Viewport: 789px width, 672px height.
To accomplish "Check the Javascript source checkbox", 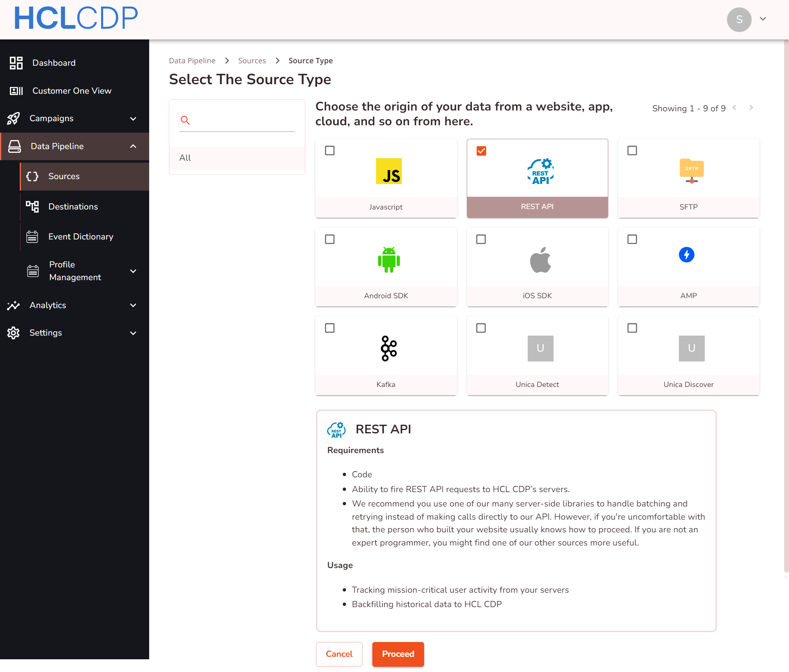I will pyautogui.click(x=330, y=151).
